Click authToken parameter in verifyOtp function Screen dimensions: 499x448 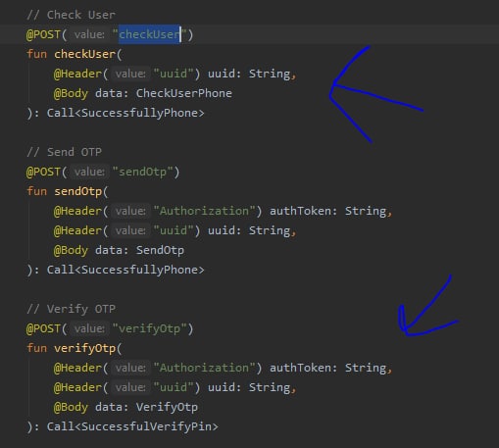300,368
